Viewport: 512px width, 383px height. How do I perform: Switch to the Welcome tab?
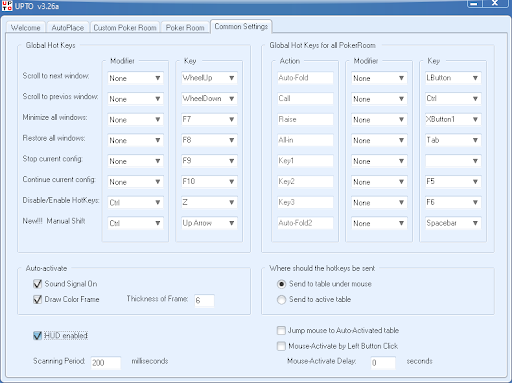tap(25, 27)
